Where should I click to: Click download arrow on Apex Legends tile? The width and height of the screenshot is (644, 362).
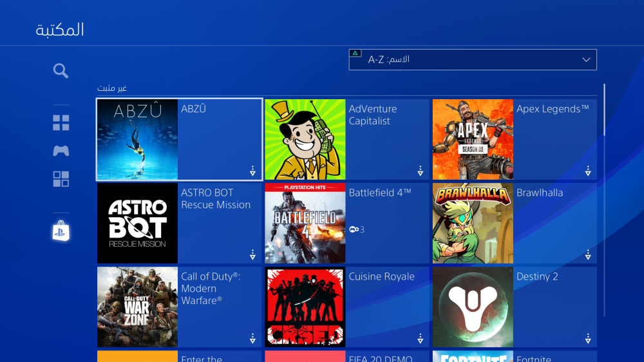[x=587, y=171]
